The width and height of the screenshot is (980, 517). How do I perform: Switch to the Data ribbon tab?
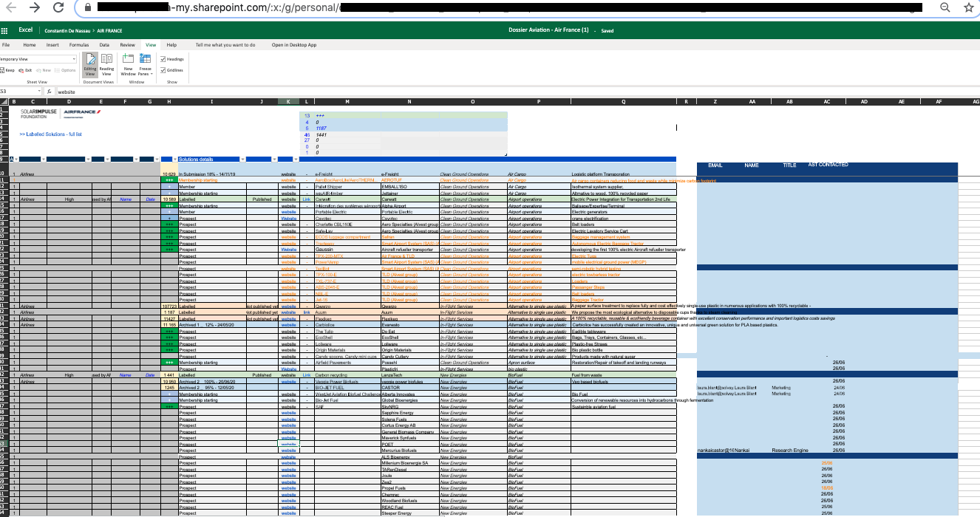click(x=105, y=45)
